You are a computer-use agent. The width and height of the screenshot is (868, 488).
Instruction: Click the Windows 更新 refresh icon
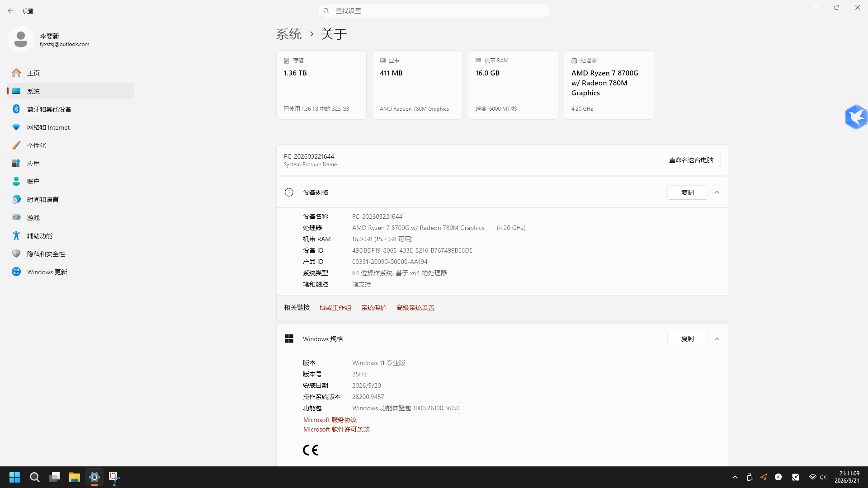click(16, 272)
